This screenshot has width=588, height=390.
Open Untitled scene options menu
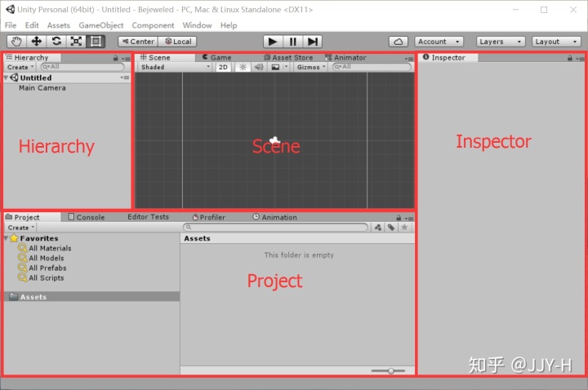[x=125, y=78]
